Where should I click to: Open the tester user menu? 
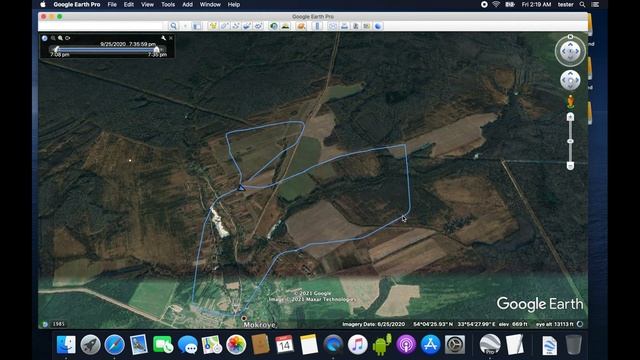tap(565, 4)
